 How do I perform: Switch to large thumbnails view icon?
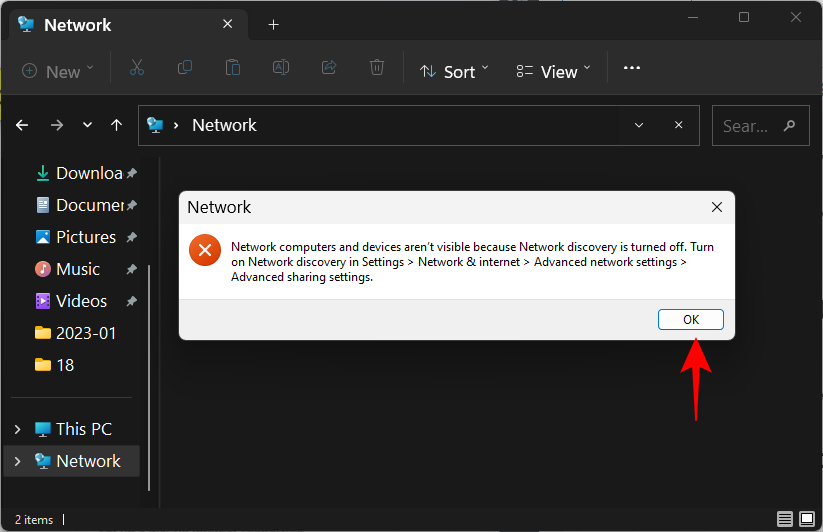coord(806,519)
